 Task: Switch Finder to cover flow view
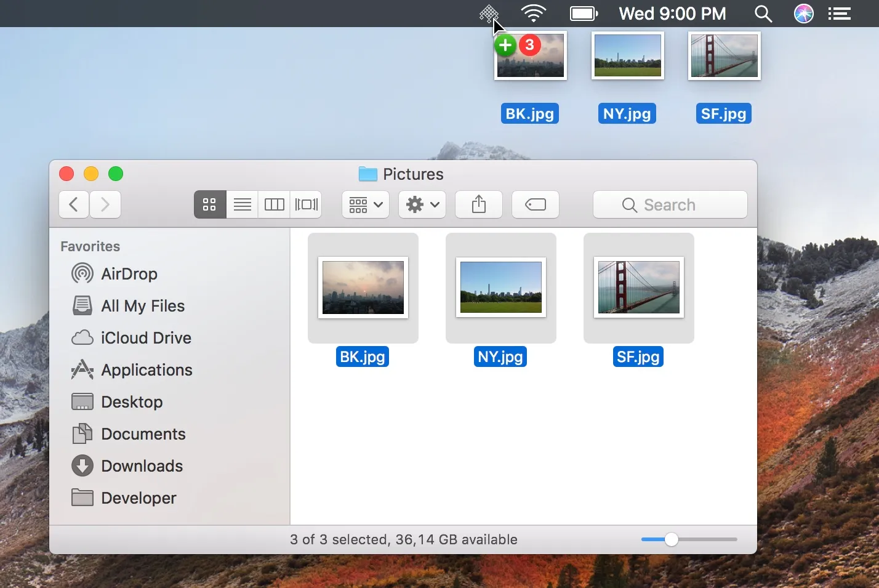point(306,204)
